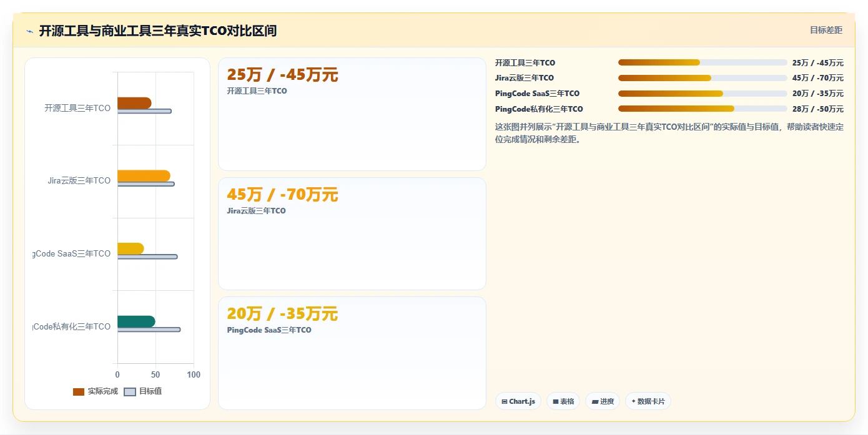Click the 45万 / -70万元 progress value
The height and width of the screenshot is (435, 868).
pyautogui.click(x=818, y=78)
